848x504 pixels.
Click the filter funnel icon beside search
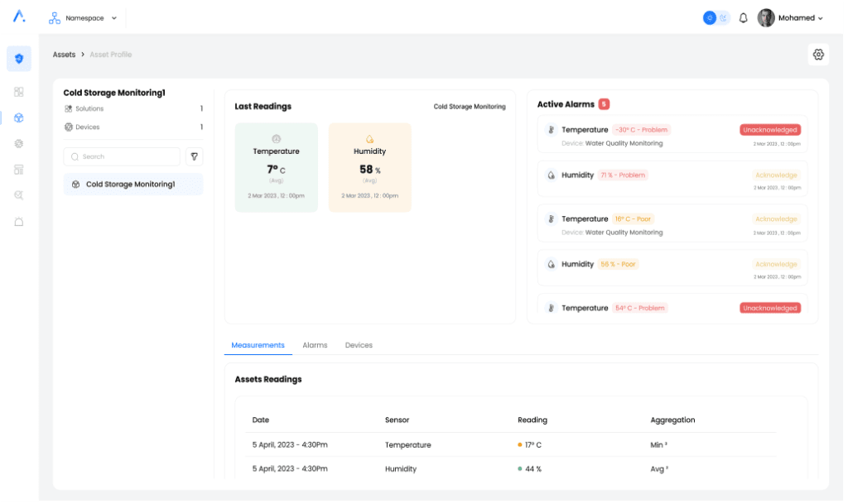[194, 156]
